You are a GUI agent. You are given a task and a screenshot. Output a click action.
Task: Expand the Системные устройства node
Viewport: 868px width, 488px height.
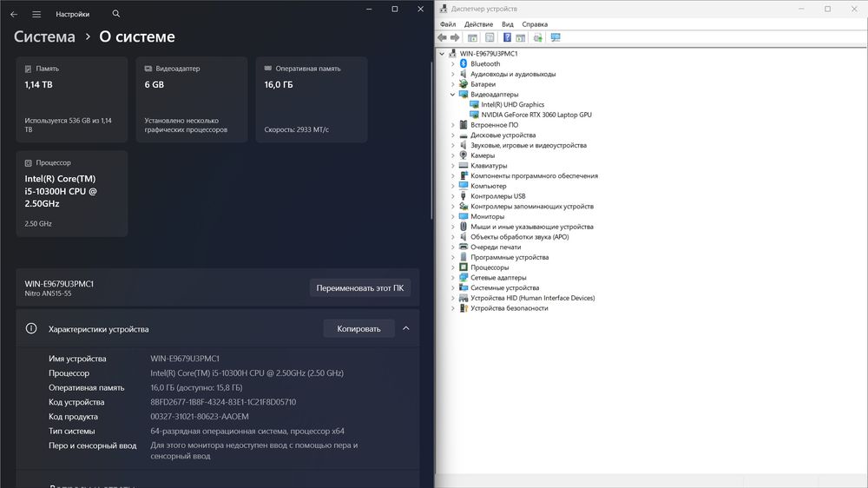point(452,288)
